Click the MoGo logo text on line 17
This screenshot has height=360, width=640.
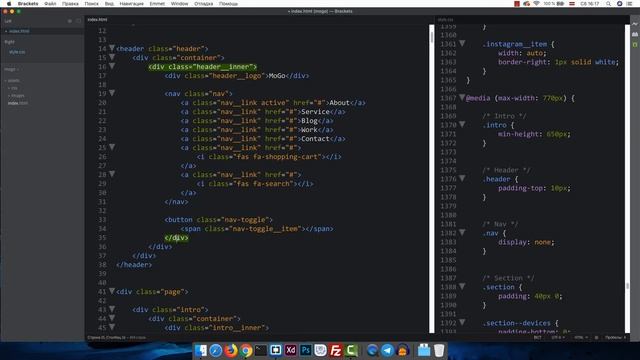point(277,76)
